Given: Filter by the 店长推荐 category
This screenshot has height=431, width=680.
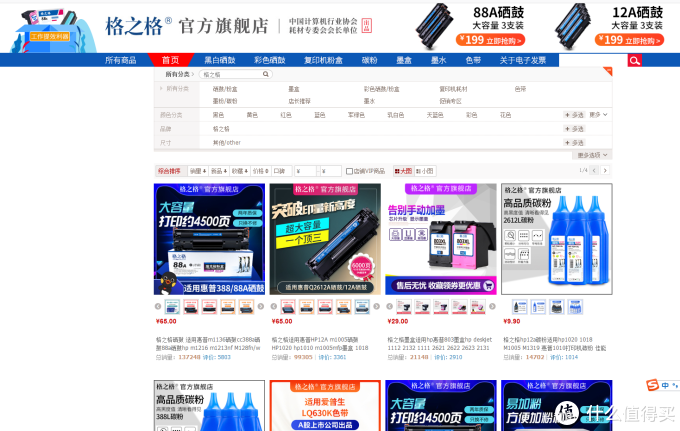Looking at the screenshot, I should 299,101.
